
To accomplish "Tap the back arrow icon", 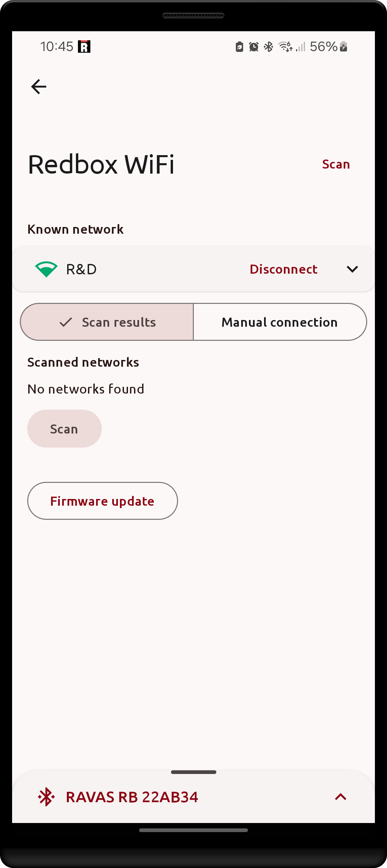I will tap(38, 87).
